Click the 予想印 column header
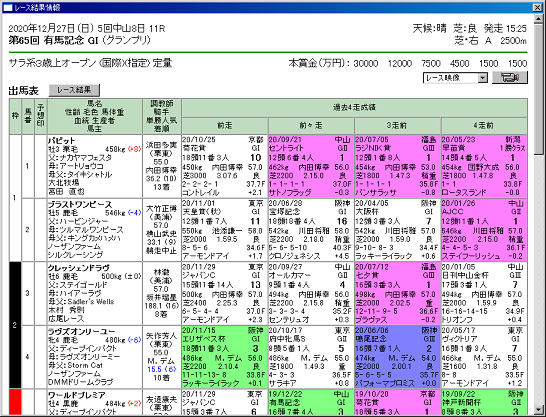The height and width of the screenshot is (417, 546). [40, 116]
